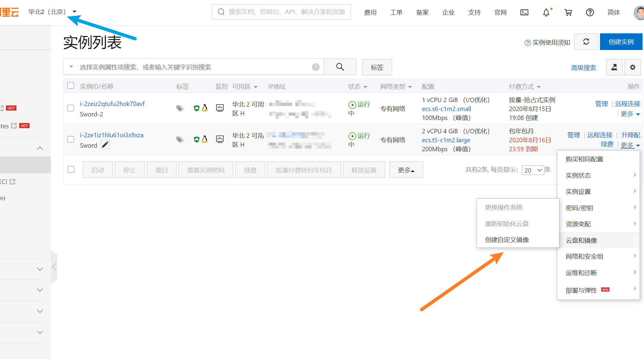Toggle the select-all checkbox in table header
The width and height of the screenshot is (644, 359).
click(71, 86)
